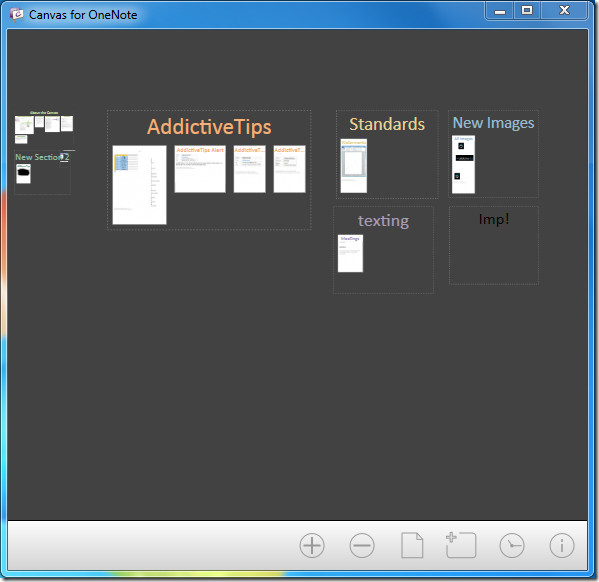Open the fourth page thumbnail in AddictiveTips
The height and width of the screenshot is (582, 599).
[290, 169]
